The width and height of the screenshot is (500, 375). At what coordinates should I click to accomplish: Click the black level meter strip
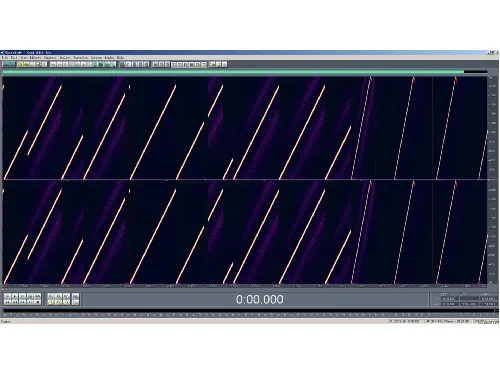pos(249,311)
